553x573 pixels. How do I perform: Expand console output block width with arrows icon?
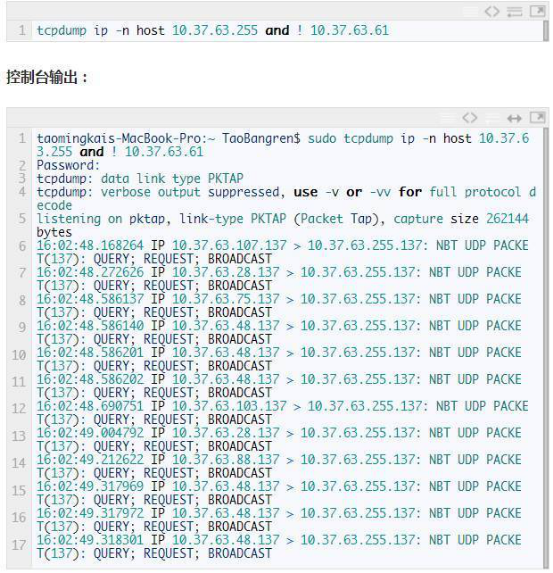(x=514, y=118)
